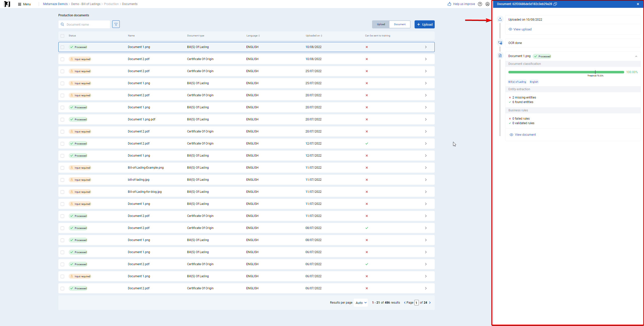Open Metamaze Demo's breadcrumb
Viewport: 644px width, 326px height.
(x=55, y=4)
